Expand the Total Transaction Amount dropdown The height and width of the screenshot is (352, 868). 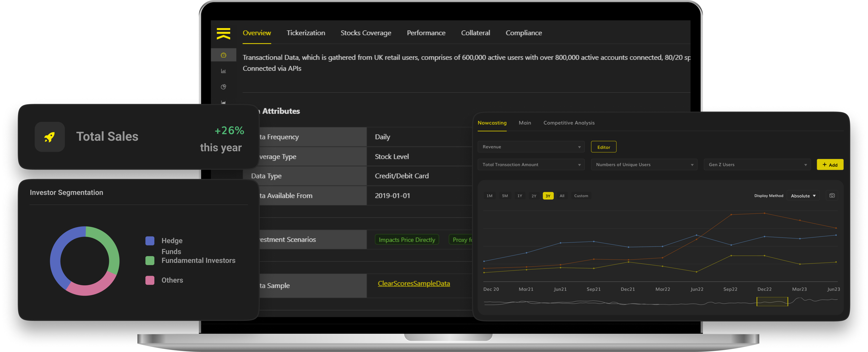tap(531, 165)
